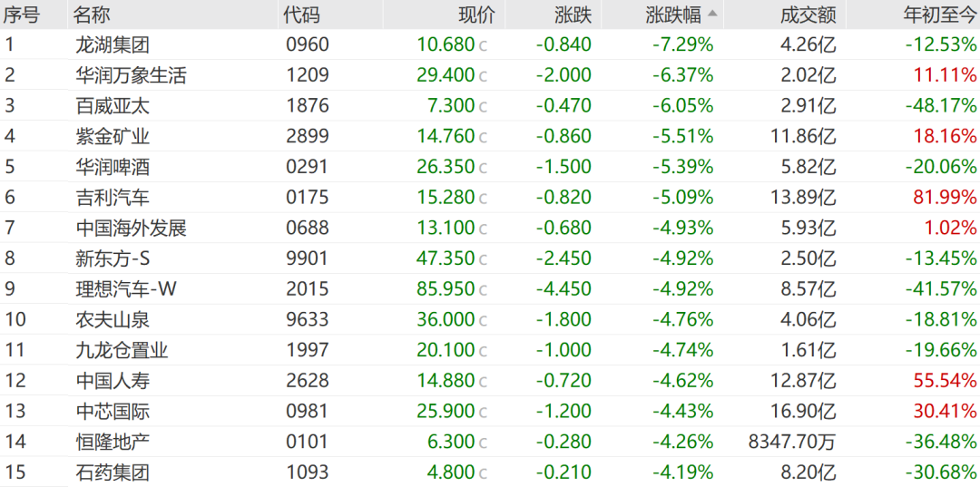Click the 'c' marker next to price 47.350
980x487 pixels.
tap(484, 259)
